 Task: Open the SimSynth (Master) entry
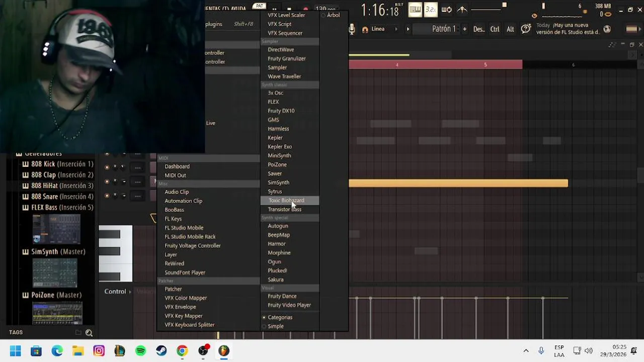54,251
